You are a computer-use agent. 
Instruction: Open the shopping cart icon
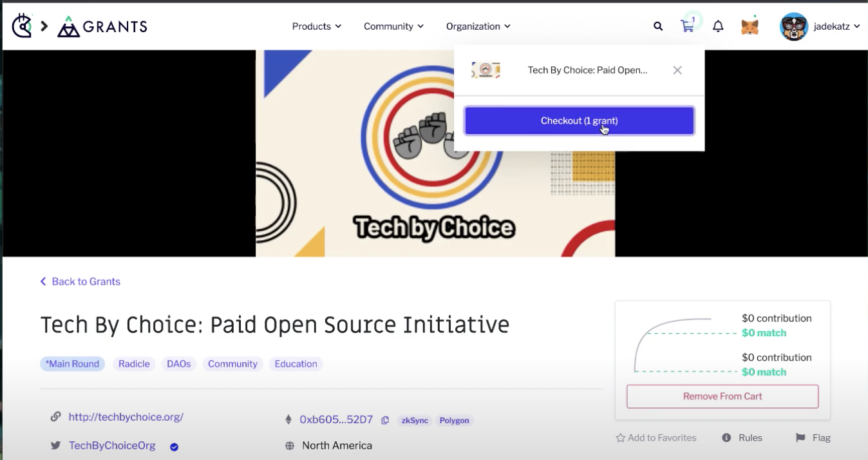click(x=688, y=26)
